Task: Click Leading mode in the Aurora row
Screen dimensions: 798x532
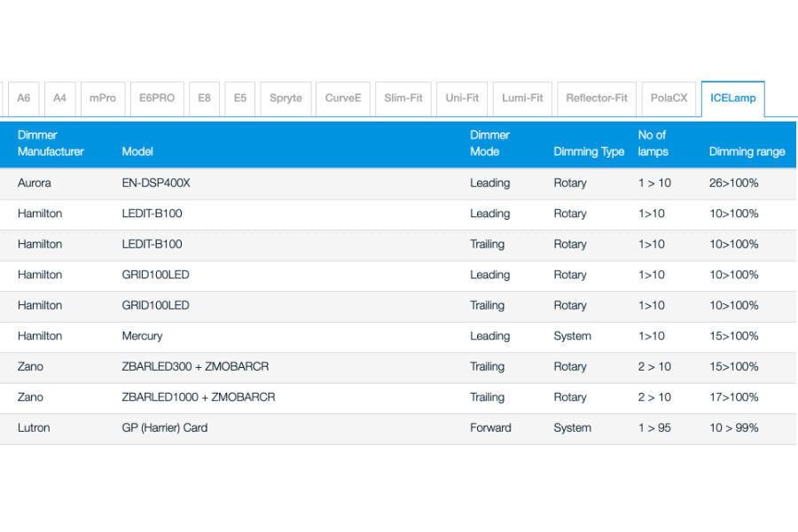Action: point(489,183)
